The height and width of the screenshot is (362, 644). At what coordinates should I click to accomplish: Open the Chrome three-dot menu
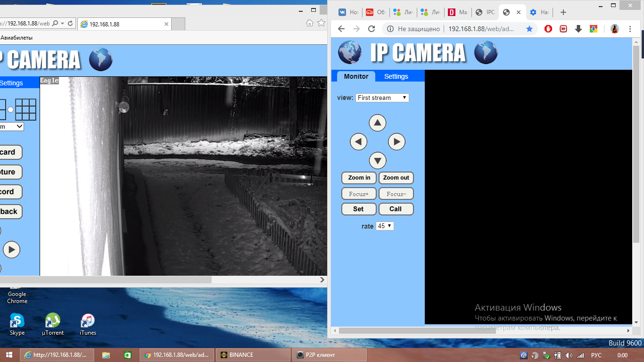pos(630,29)
